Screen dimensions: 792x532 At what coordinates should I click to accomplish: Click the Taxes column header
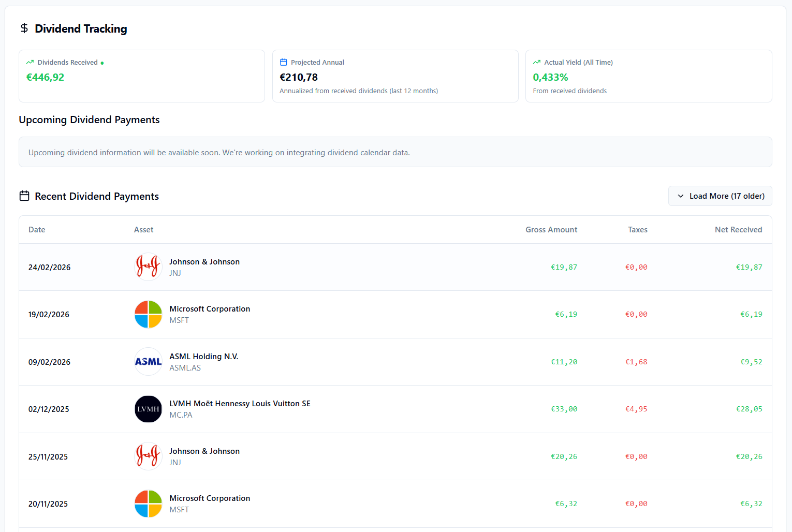pos(638,230)
